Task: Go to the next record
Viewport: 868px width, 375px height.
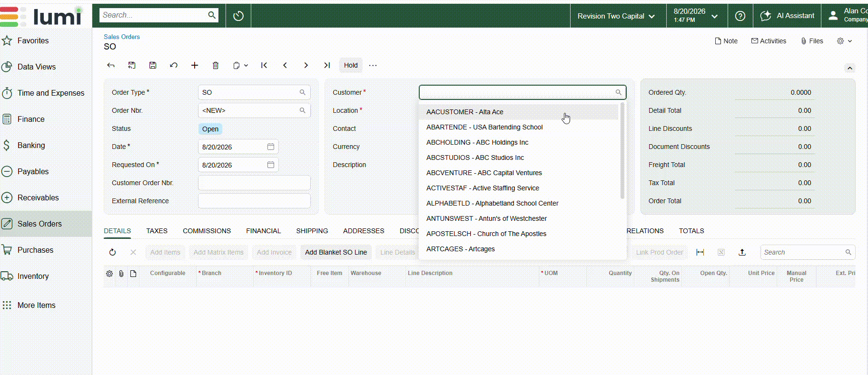Action: click(306, 65)
